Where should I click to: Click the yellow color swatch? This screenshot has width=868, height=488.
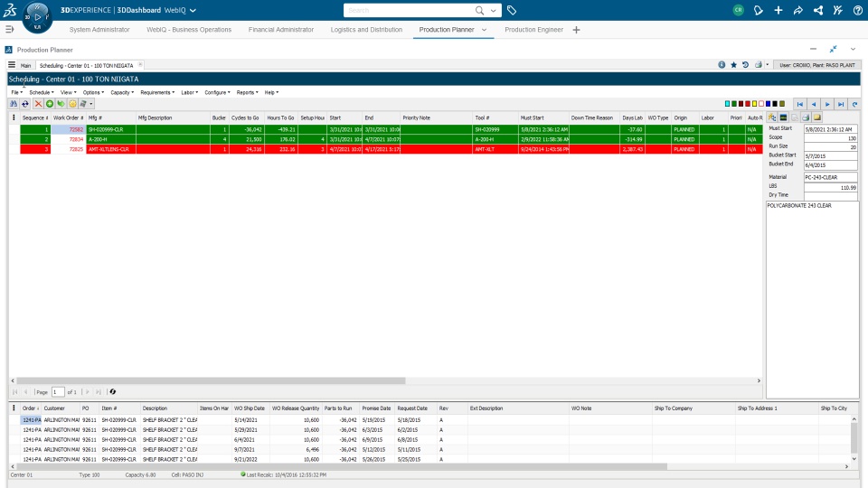754,103
